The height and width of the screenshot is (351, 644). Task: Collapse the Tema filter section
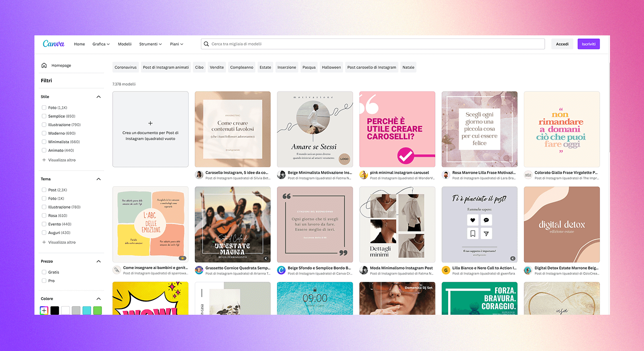coord(99,179)
